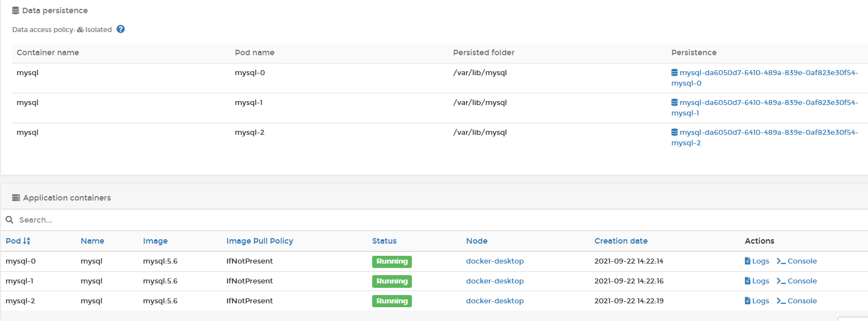Image resolution: width=868 pixels, height=321 pixels.
Task: Open Logs for pod mysql-2
Action: [x=756, y=301]
